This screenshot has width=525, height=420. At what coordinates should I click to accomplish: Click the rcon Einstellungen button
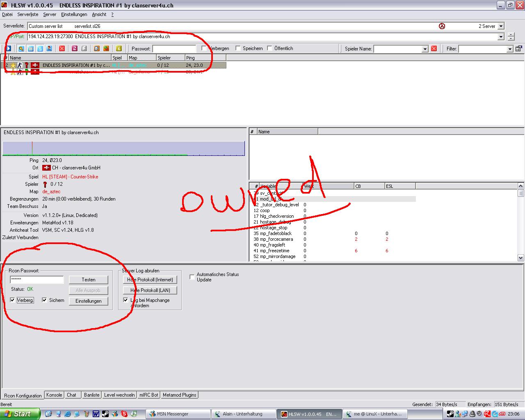pyautogui.click(x=89, y=301)
